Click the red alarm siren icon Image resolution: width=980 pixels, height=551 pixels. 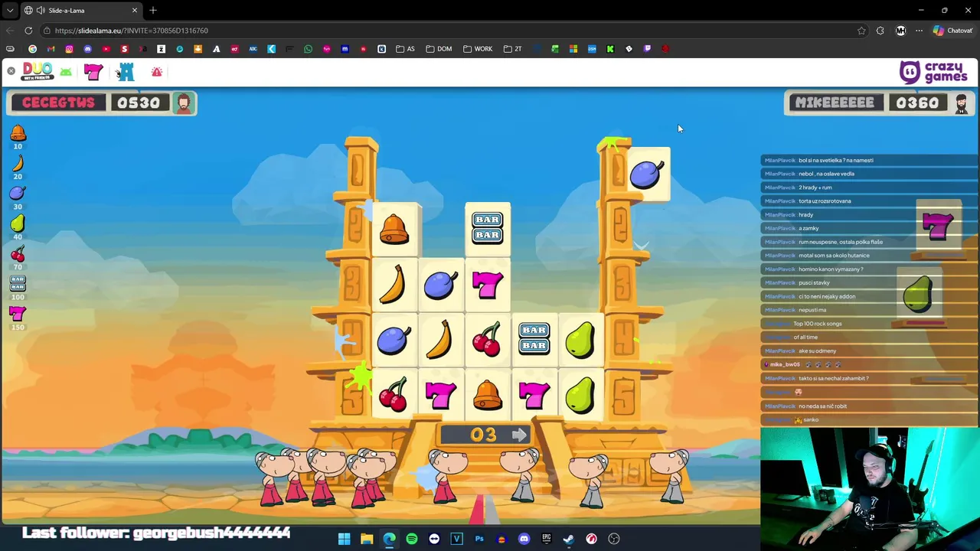pyautogui.click(x=157, y=72)
